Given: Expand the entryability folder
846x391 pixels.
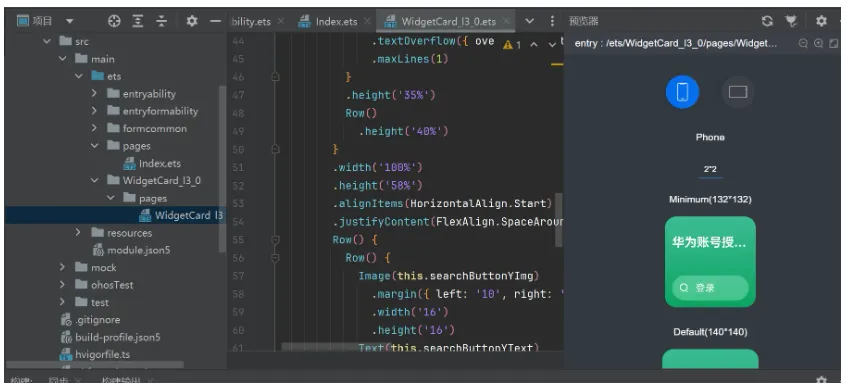Looking at the screenshot, I should (94, 93).
